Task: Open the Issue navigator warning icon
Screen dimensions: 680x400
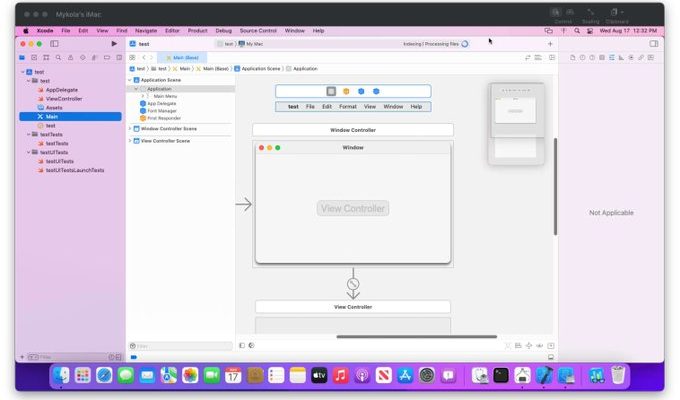Action: 70,58
